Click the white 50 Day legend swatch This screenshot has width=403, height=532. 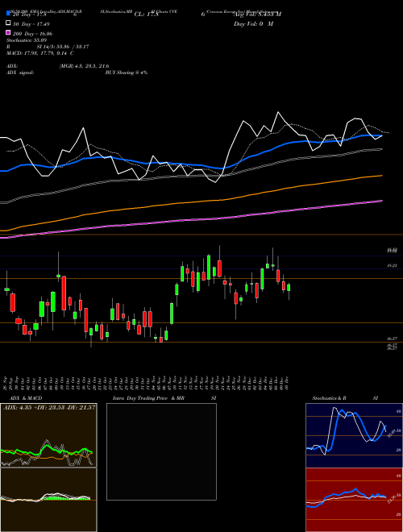8,23
